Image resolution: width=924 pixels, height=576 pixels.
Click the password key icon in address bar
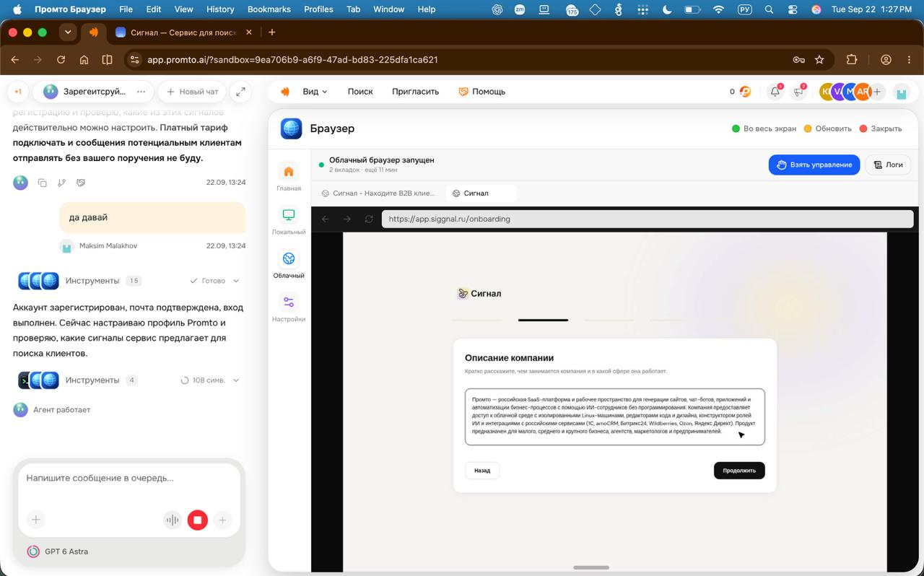click(798, 60)
